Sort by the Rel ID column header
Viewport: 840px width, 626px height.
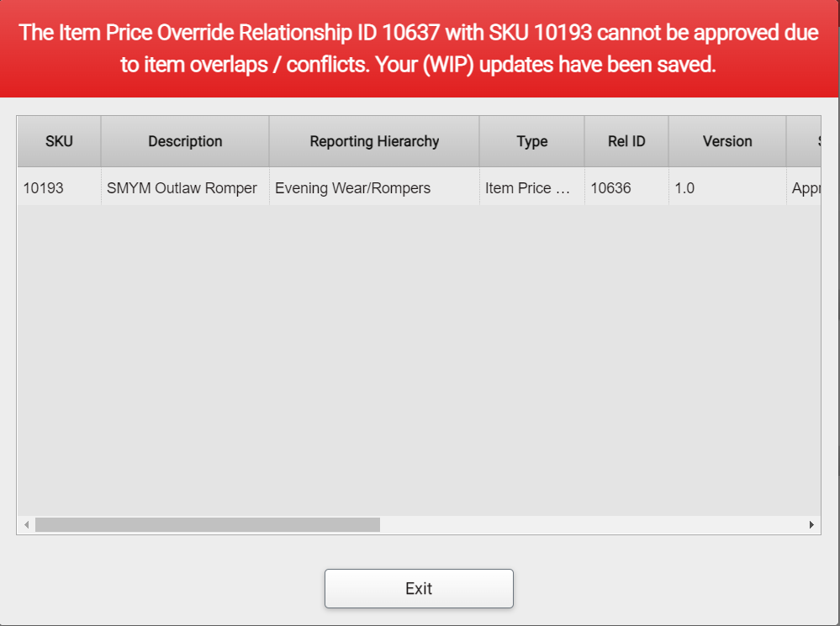click(x=626, y=141)
